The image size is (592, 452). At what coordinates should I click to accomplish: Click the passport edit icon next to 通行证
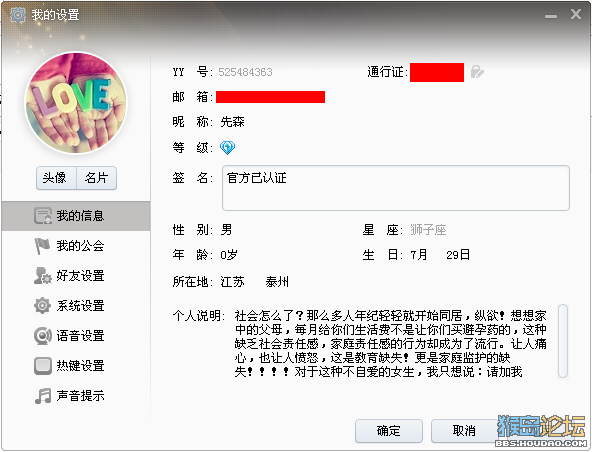click(x=477, y=71)
